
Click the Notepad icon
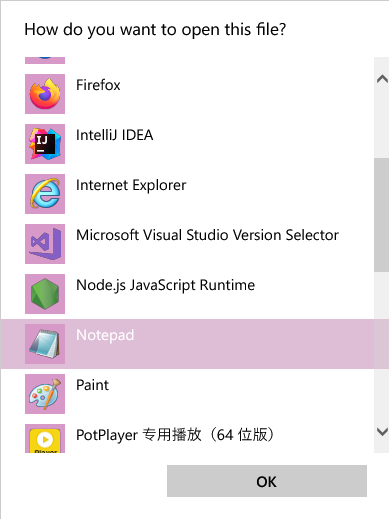(x=45, y=344)
